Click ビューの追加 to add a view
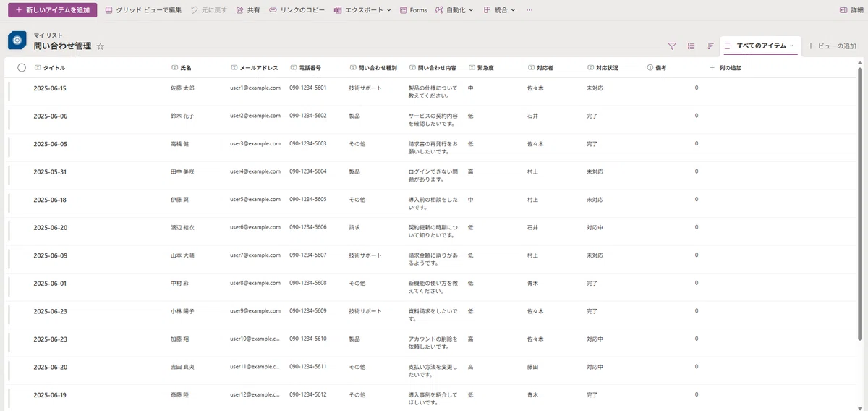 (832, 46)
